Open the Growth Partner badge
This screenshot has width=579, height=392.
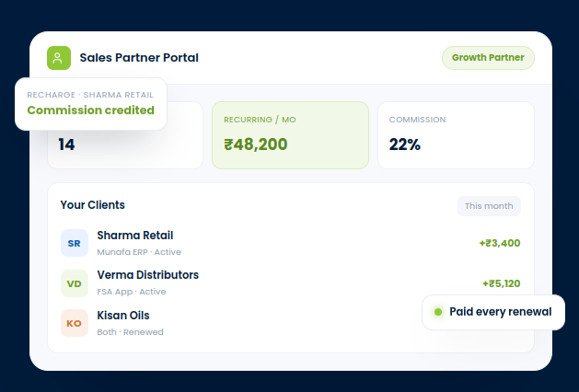[488, 58]
